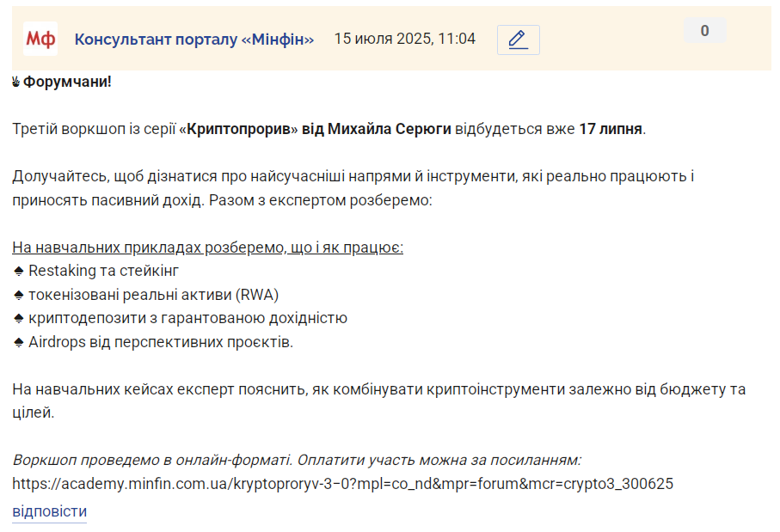Click the spade bullet beside криптодепозити
The width and height of the screenshot is (780, 532).
pos(18,318)
